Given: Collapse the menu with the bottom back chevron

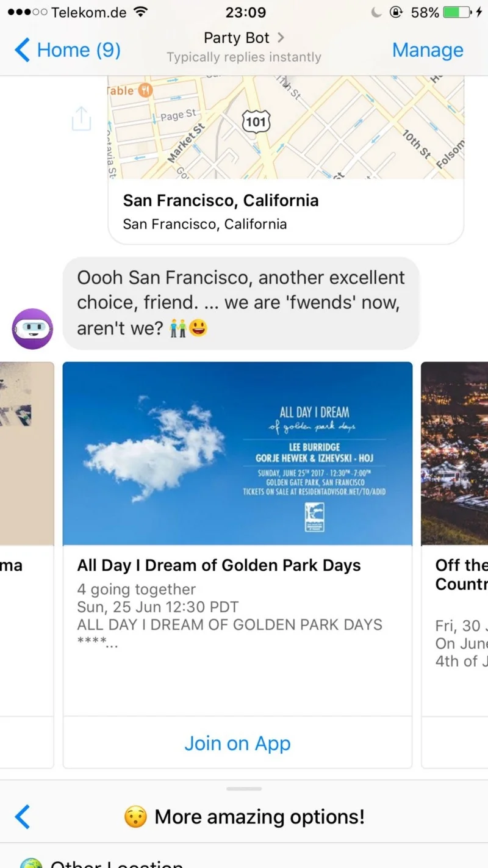Looking at the screenshot, I should (22, 817).
